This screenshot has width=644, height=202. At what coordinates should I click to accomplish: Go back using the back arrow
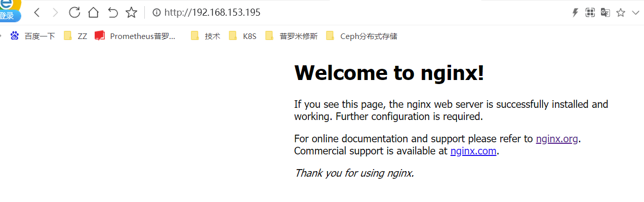coord(36,13)
